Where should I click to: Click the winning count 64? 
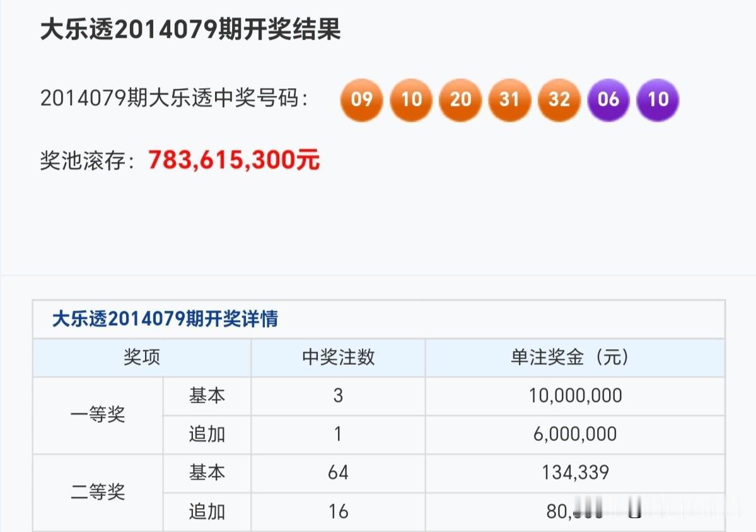(x=338, y=473)
